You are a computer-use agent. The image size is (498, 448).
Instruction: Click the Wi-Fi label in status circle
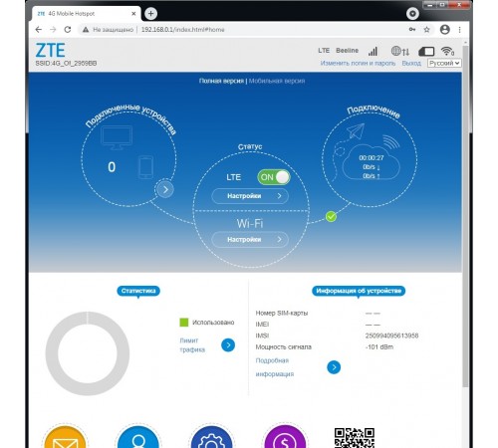250,224
